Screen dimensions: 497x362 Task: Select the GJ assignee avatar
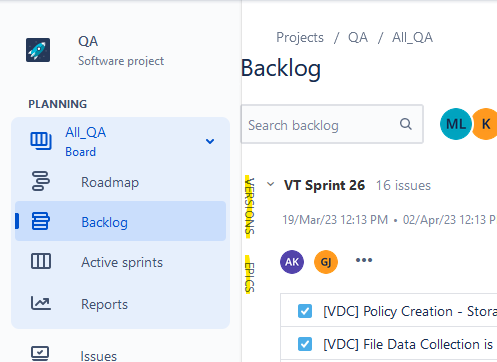pyautogui.click(x=326, y=262)
